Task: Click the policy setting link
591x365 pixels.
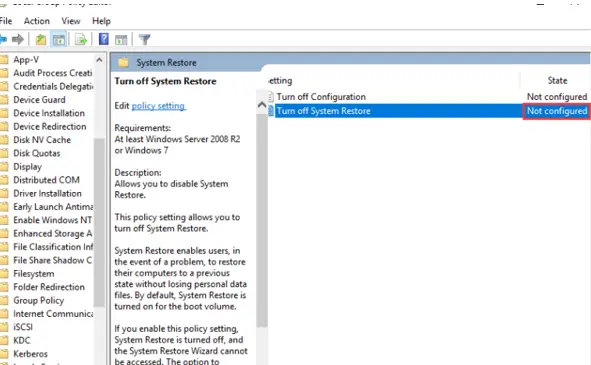Action: pyautogui.click(x=158, y=106)
